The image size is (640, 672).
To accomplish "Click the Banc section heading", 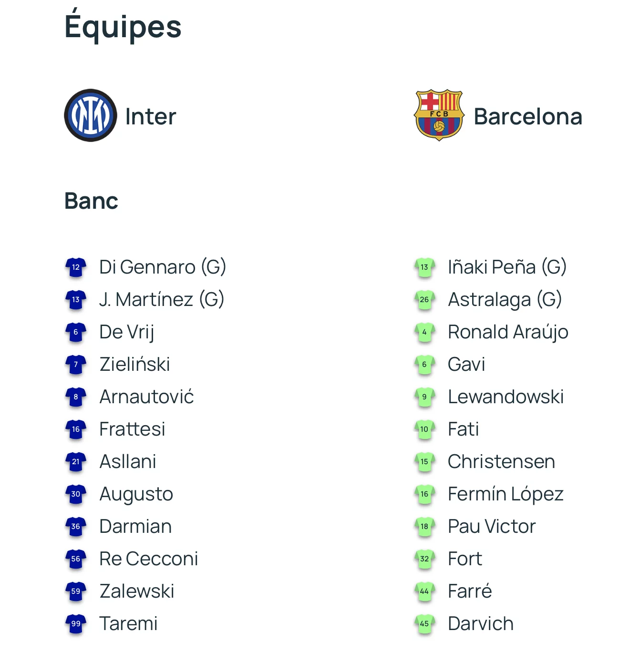I will pos(91,201).
